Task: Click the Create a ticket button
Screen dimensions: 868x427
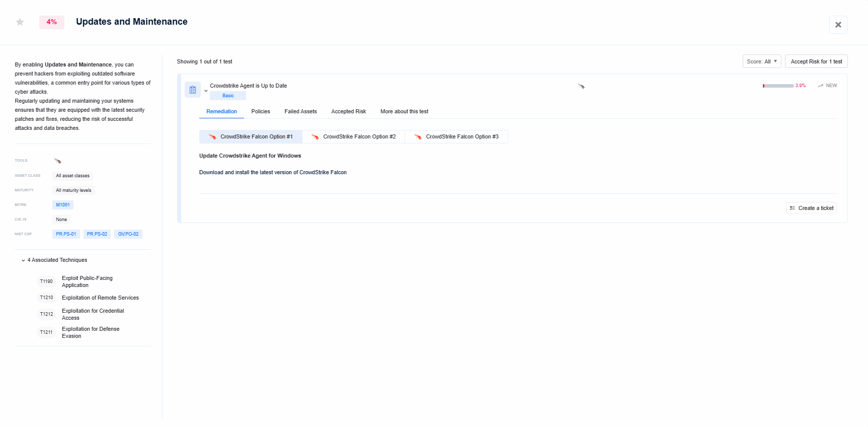Action: tap(811, 208)
